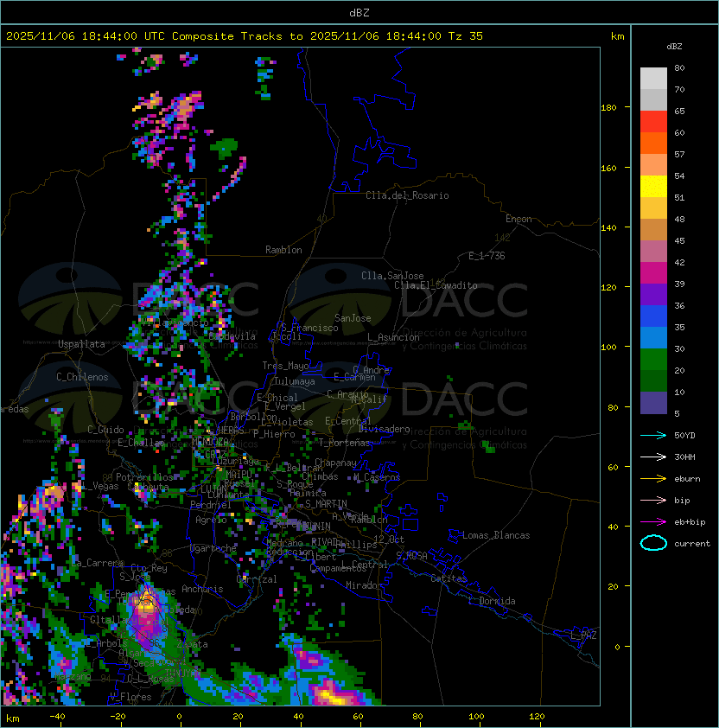Select the light gray 70 dBZ swatch
The width and height of the screenshot is (719, 728).
(653, 79)
